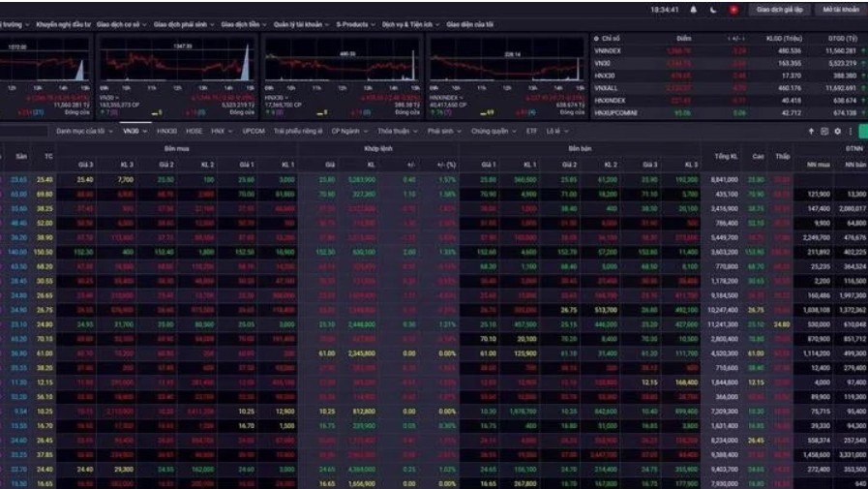Click matched price cell 61.00
868x489 pixels.
point(327,353)
